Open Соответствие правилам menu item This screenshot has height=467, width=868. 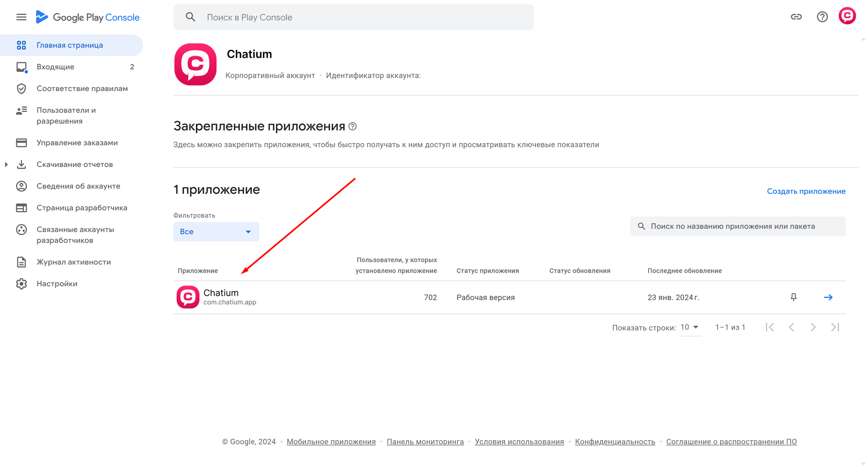tap(72, 88)
